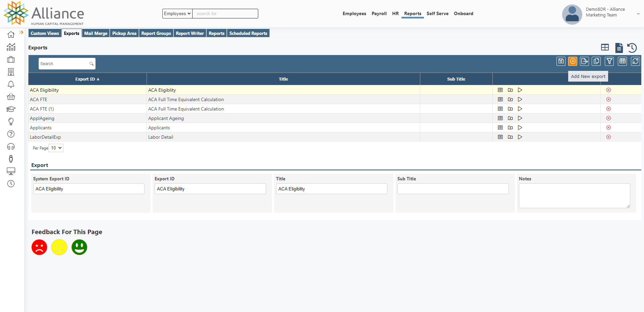
Task: Open the Scheduled Reports tab
Action: (x=248, y=33)
